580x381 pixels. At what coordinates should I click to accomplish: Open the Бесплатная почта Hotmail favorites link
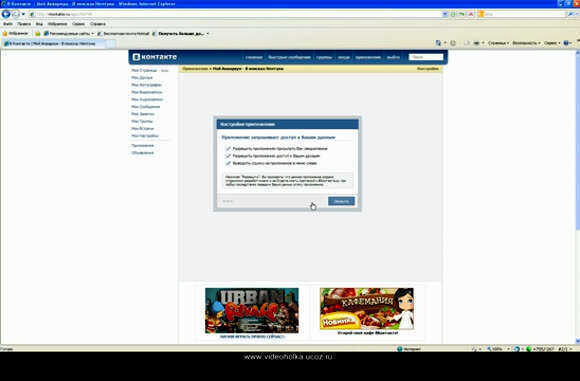coord(123,33)
